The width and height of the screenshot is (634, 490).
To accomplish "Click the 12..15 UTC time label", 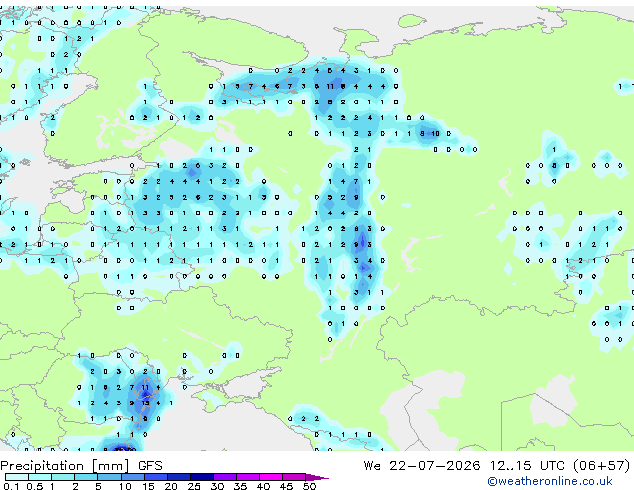I will (527, 466).
